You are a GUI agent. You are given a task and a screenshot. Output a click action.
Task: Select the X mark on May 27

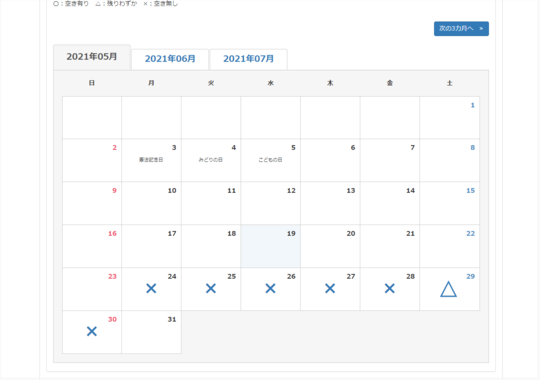330,288
